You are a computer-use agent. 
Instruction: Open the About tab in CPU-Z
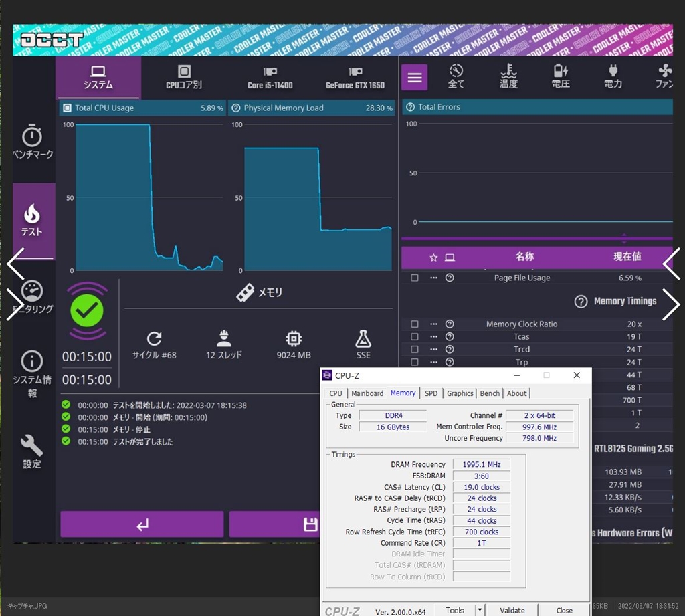click(x=517, y=393)
